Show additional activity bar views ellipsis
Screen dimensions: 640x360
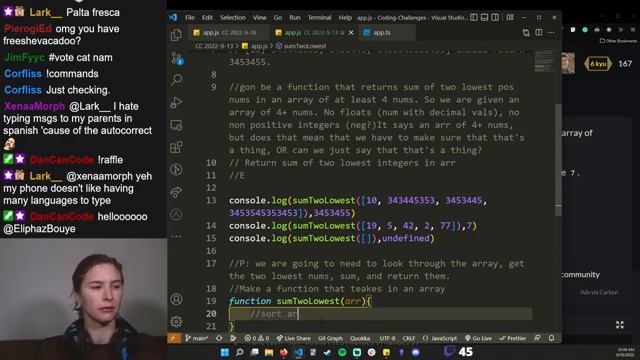click(176, 236)
